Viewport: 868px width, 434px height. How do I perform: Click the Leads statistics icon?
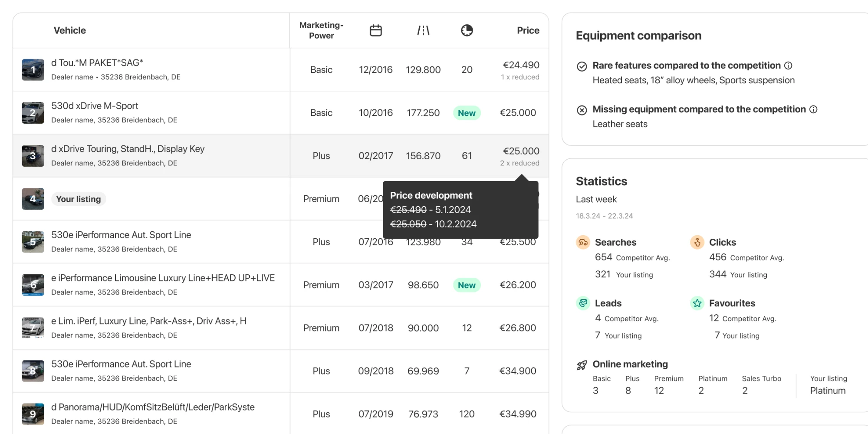point(583,303)
